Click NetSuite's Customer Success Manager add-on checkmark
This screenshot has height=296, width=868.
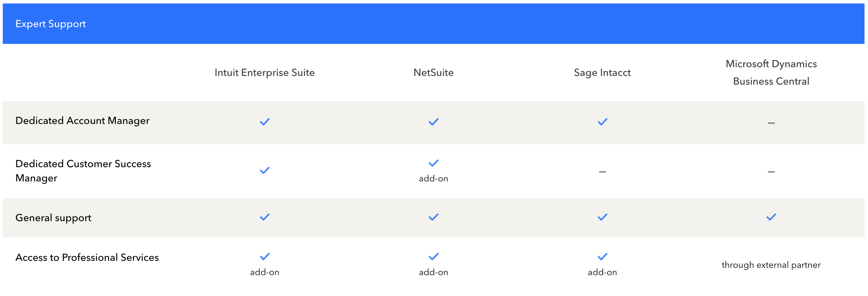click(x=433, y=163)
